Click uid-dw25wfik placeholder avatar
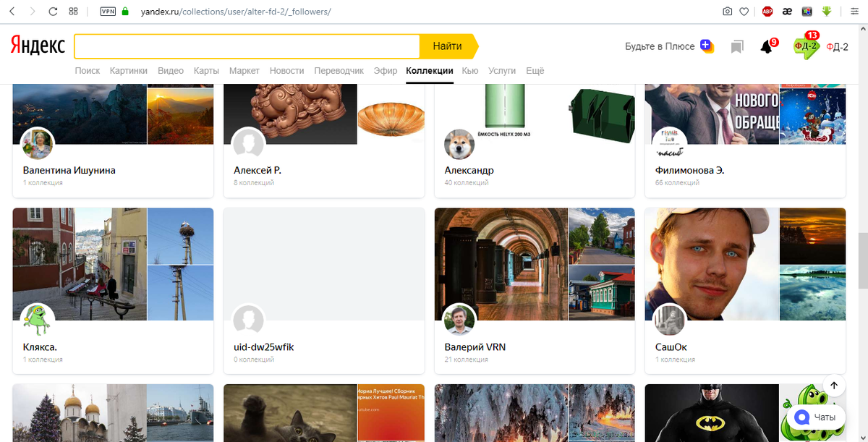868x442 pixels. (x=248, y=320)
